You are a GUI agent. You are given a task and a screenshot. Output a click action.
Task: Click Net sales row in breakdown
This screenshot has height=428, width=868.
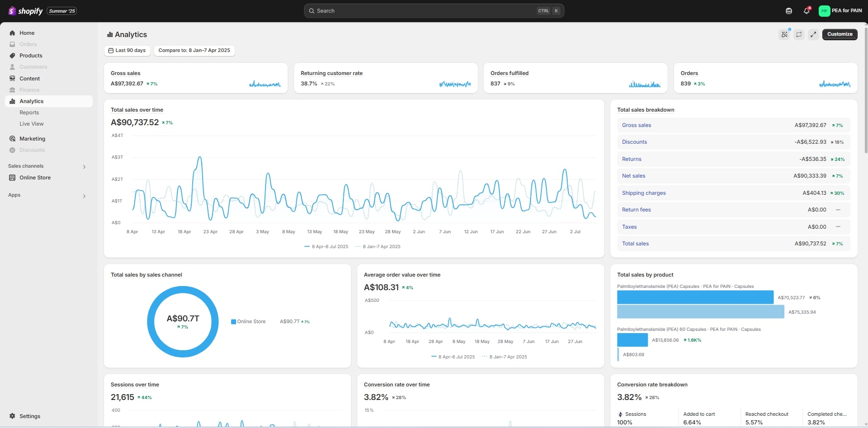[x=734, y=176]
